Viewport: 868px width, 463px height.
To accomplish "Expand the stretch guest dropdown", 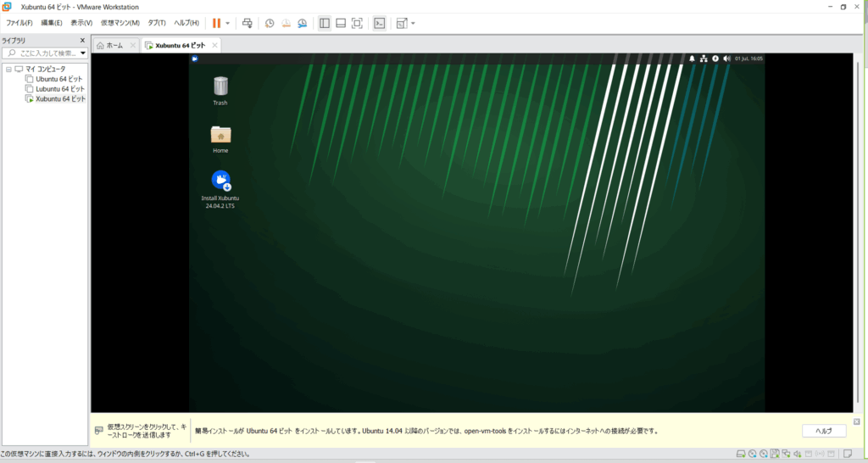I will tap(413, 23).
